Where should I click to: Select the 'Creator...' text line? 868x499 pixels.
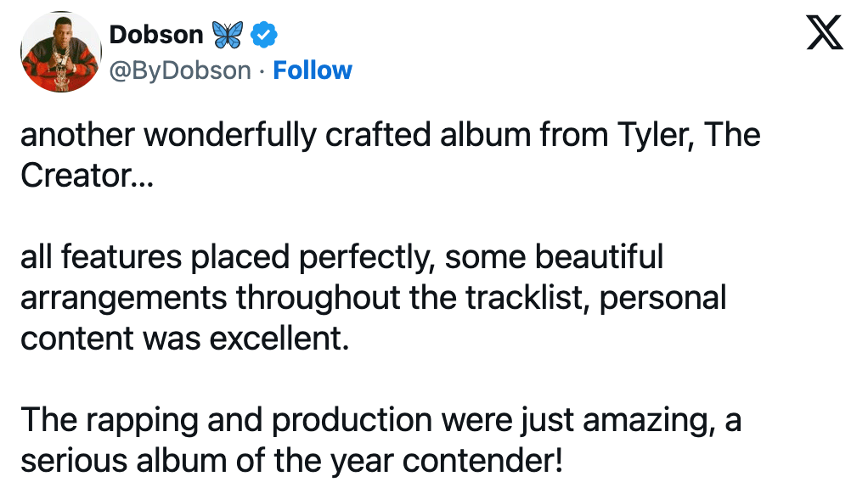click(x=87, y=176)
